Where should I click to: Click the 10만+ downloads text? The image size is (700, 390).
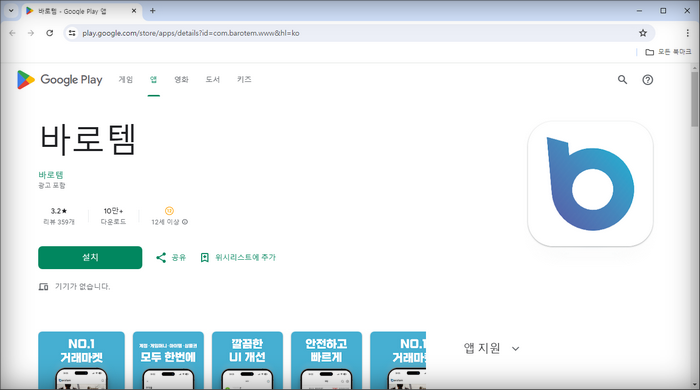113,216
